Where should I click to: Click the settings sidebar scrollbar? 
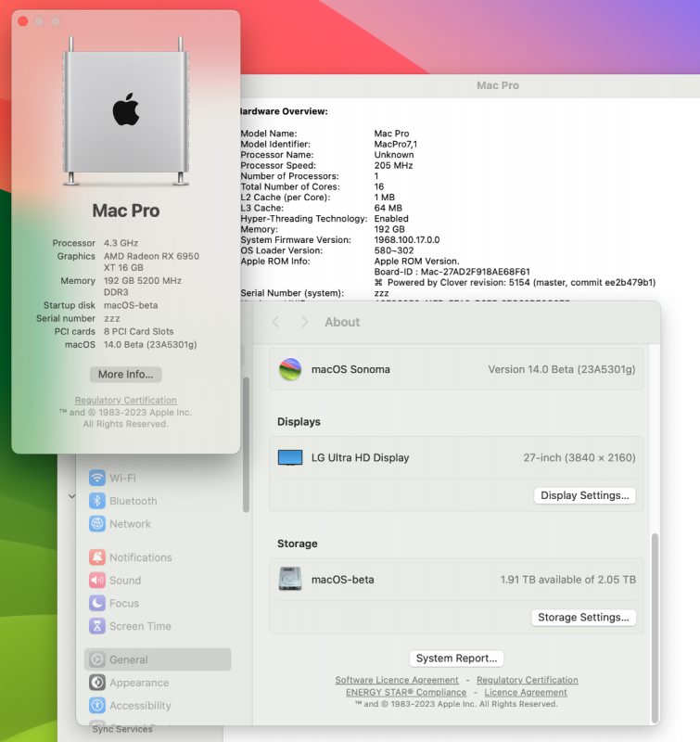246,445
